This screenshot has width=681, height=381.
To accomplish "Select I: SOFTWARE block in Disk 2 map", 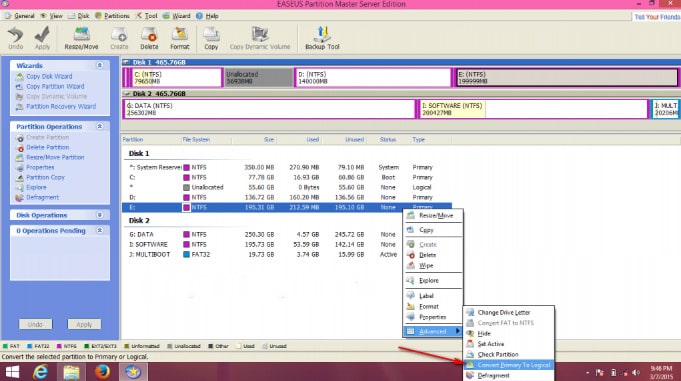I will pyautogui.click(x=533, y=109).
